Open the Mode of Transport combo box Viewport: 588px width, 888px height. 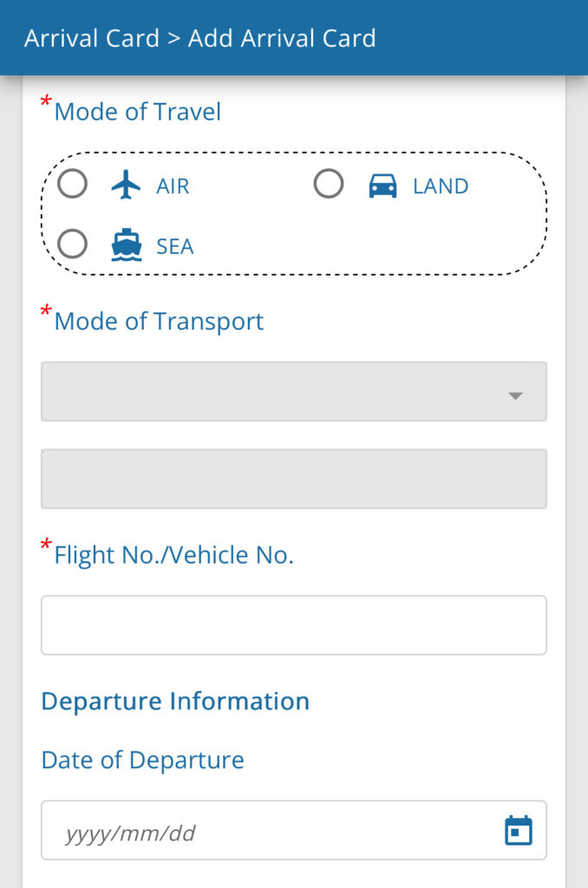(x=294, y=391)
